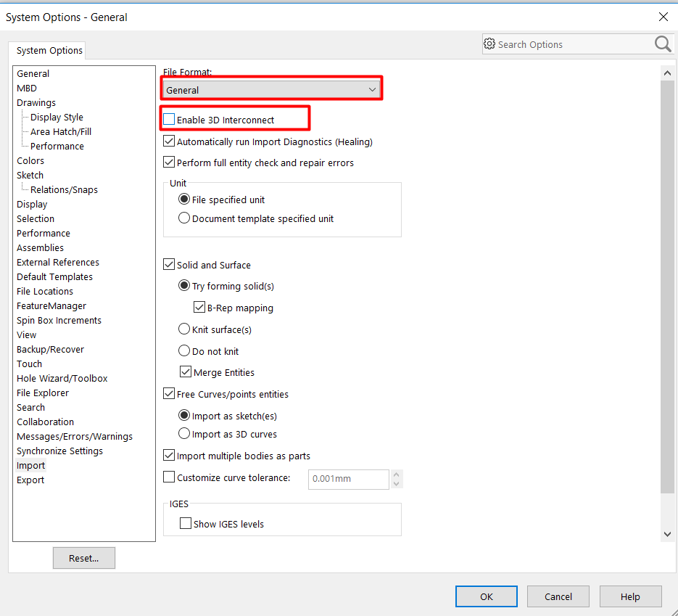Screen dimensions: 678x616
Task: Decrease curve tolerance with down spinner
Action: coord(397,484)
